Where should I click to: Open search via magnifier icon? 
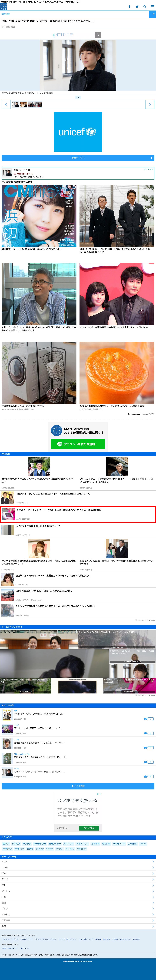[x=145, y=7]
